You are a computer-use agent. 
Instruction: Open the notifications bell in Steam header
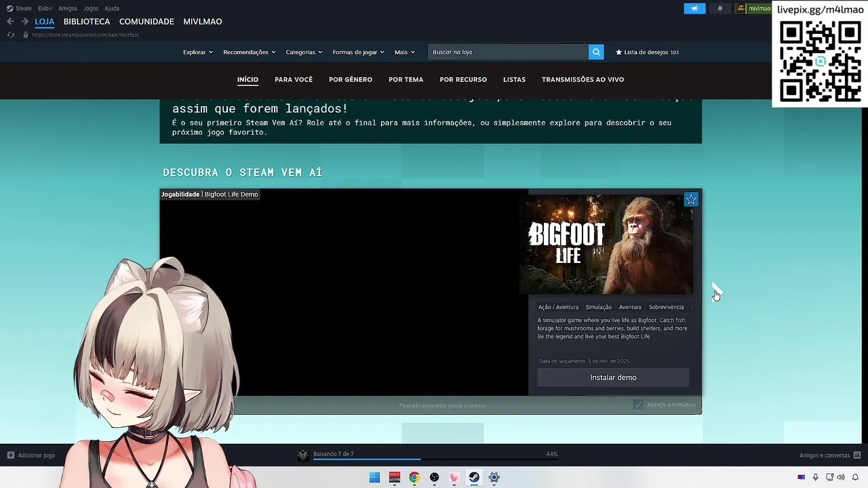(720, 9)
